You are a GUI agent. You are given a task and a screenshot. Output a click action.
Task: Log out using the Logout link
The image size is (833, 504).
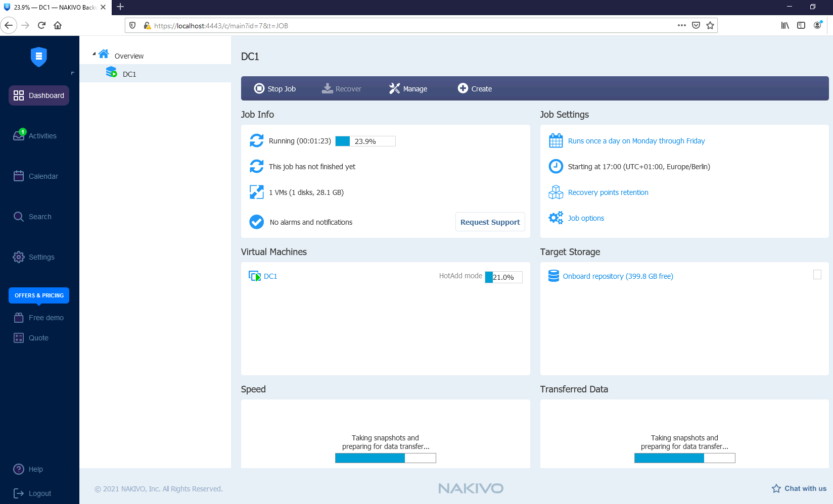(x=40, y=493)
